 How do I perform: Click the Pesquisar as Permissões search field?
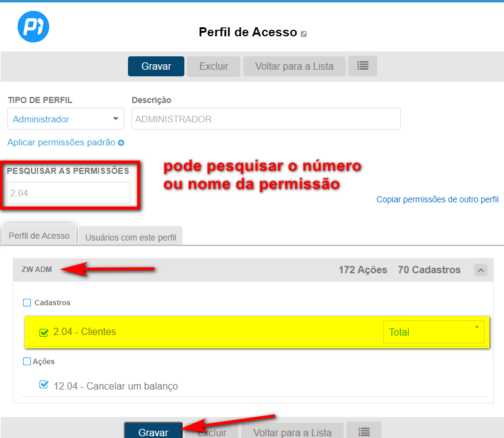[69, 193]
